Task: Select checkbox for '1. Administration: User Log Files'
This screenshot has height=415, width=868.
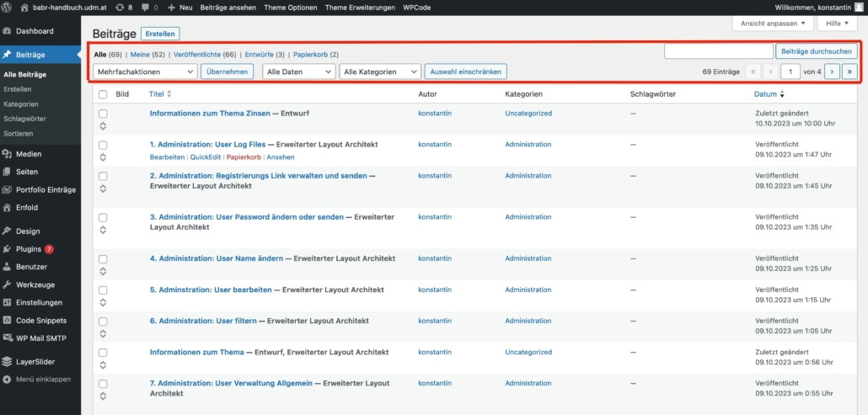Action: (103, 145)
